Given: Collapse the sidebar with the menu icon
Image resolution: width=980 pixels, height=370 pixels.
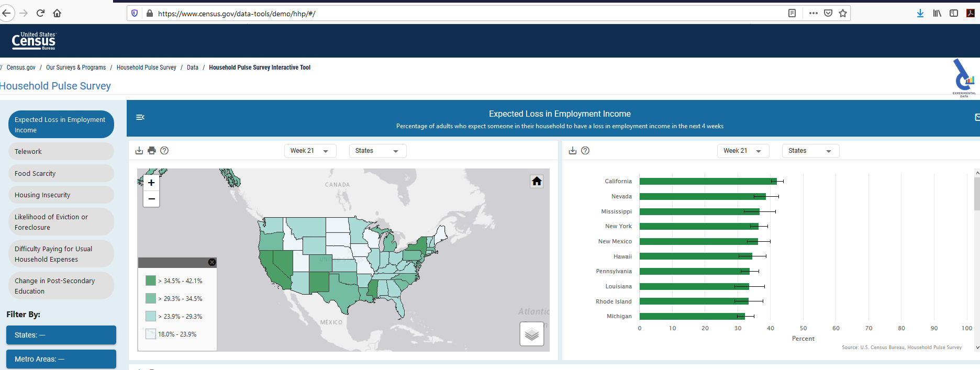Looking at the screenshot, I should 140,117.
